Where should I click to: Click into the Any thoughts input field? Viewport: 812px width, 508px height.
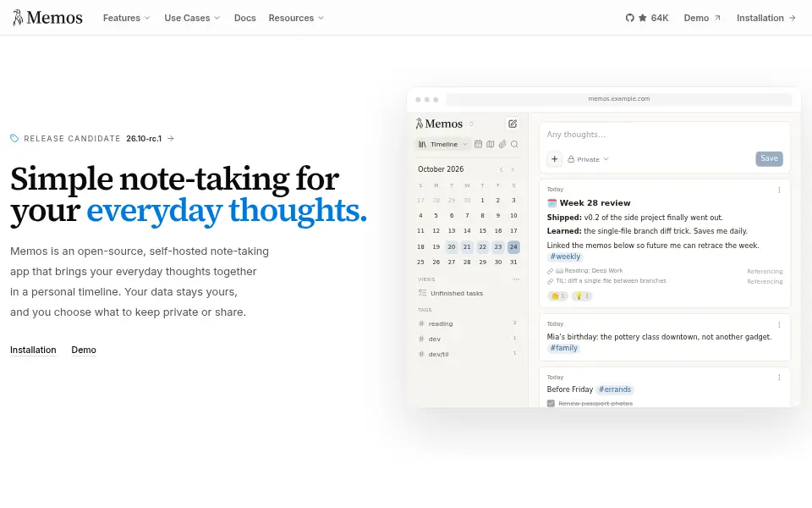click(x=665, y=135)
